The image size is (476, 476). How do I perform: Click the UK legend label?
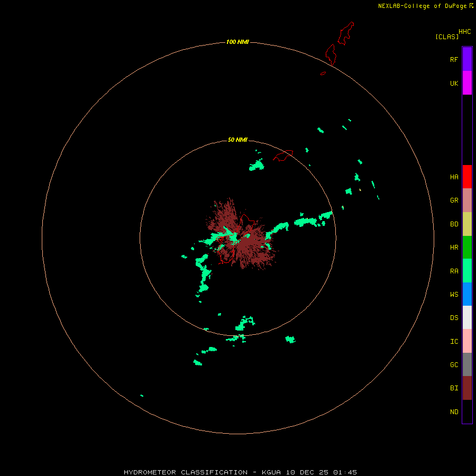(454, 83)
